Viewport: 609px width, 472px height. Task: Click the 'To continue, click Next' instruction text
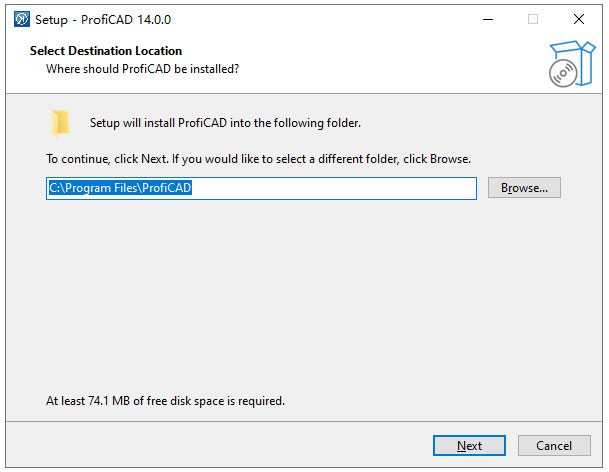pyautogui.click(x=258, y=159)
